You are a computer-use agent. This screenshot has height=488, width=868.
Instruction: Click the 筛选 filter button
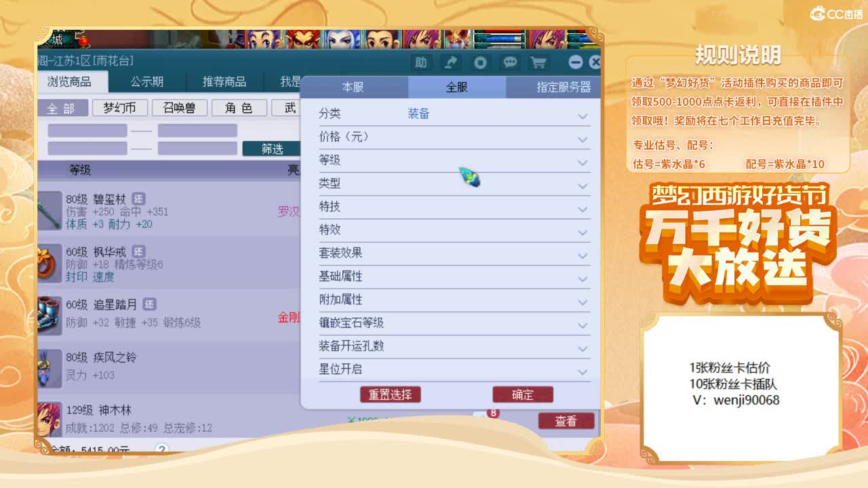272,148
